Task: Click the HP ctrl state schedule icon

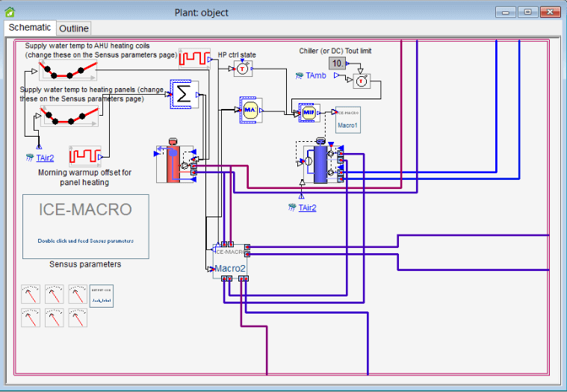Action: 194,58
